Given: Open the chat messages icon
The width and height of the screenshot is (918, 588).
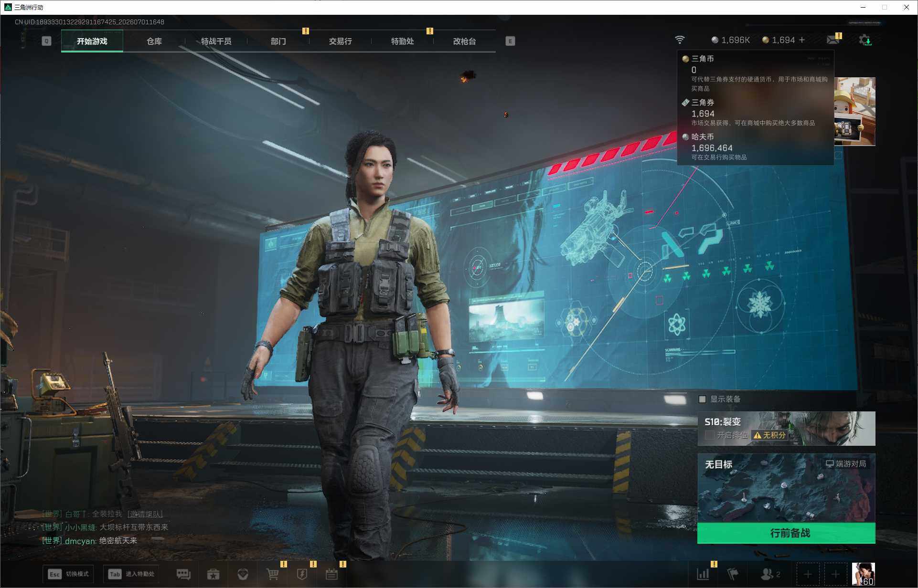Looking at the screenshot, I should tap(183, 574).
